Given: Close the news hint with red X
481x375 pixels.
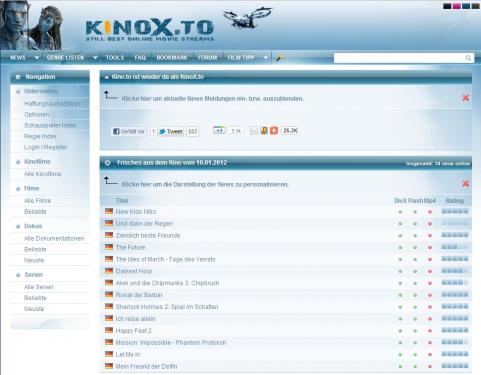Looking at the screenshot, I should click(x=466, y=98).
